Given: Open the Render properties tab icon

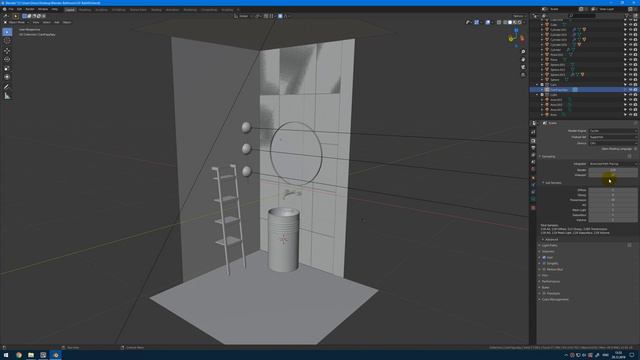Looking at the screenshot, I should [x=533, y=141].
